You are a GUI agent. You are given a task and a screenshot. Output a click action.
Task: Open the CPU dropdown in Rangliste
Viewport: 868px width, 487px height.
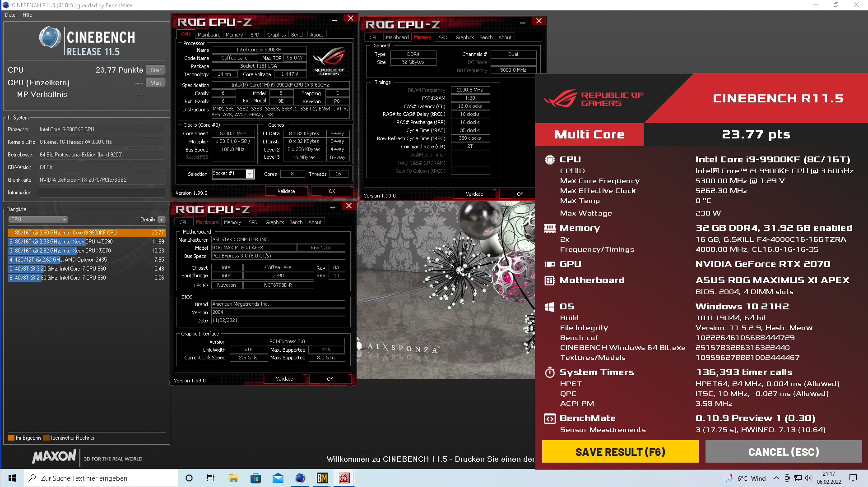38,220
